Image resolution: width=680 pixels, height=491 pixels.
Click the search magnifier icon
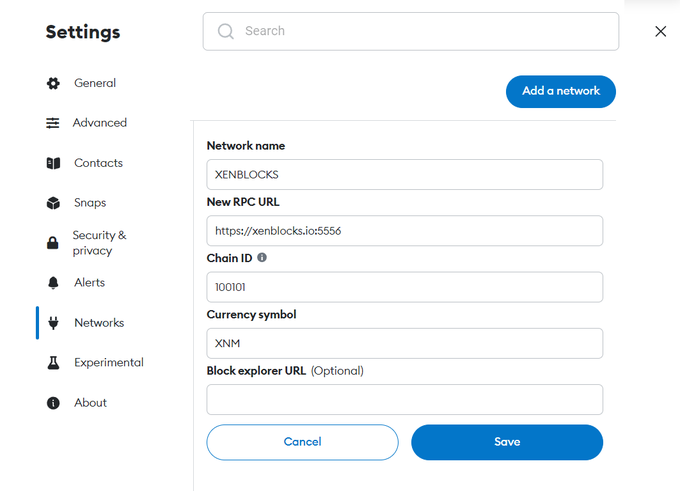coord(226,31)
